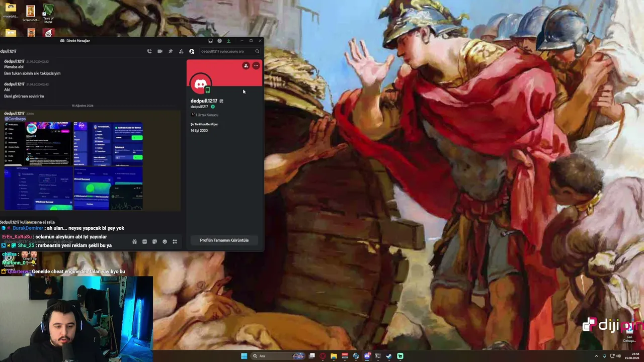Viewport: 644px width, 362px height.
Task: Click the '14 Eyl 2020' member date
Action: [x=199, y=131]
